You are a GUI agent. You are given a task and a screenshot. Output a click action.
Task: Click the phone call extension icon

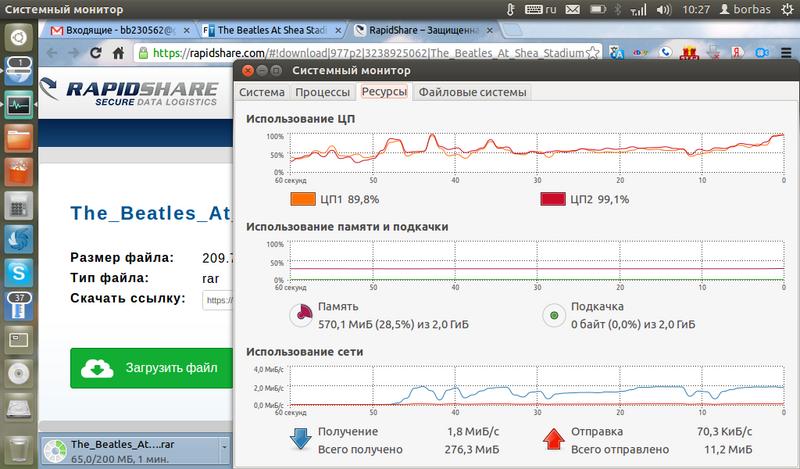tap(665, 53)
